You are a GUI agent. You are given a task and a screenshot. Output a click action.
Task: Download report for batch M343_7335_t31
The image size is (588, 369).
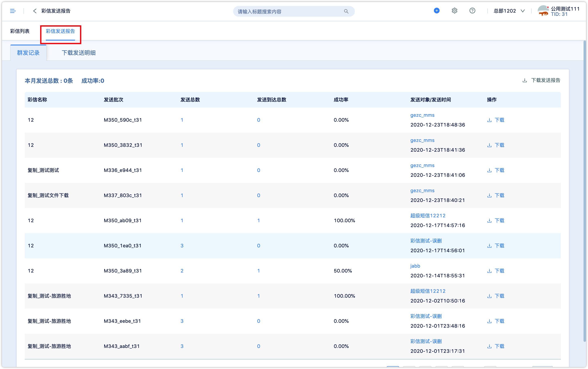pyautogui.click(x=496, y=296)
